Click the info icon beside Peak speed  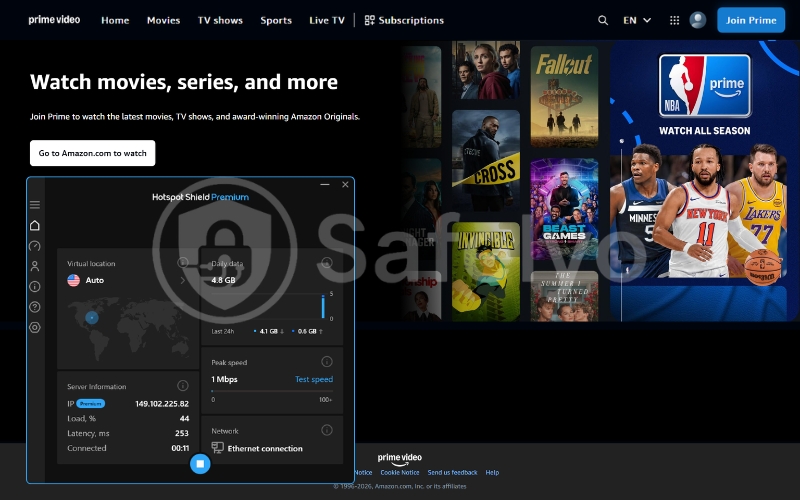(327, 362)
